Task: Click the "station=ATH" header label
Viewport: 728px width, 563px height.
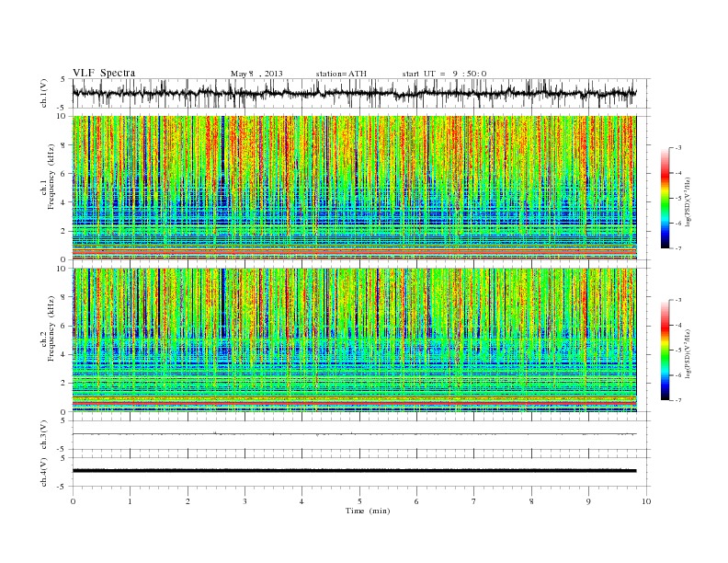Action: pyautogui.click(x=341, y=74)
